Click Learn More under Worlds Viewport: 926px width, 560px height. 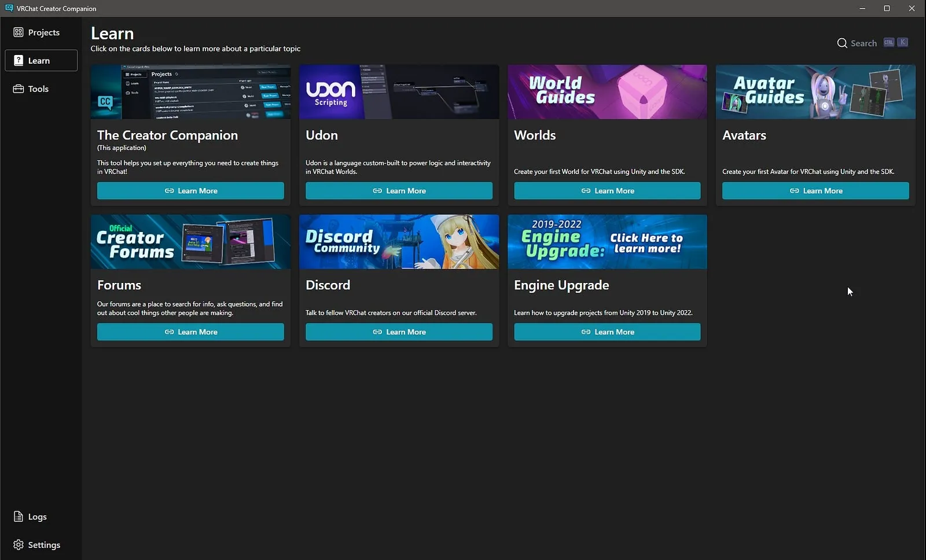coord(607,191)
